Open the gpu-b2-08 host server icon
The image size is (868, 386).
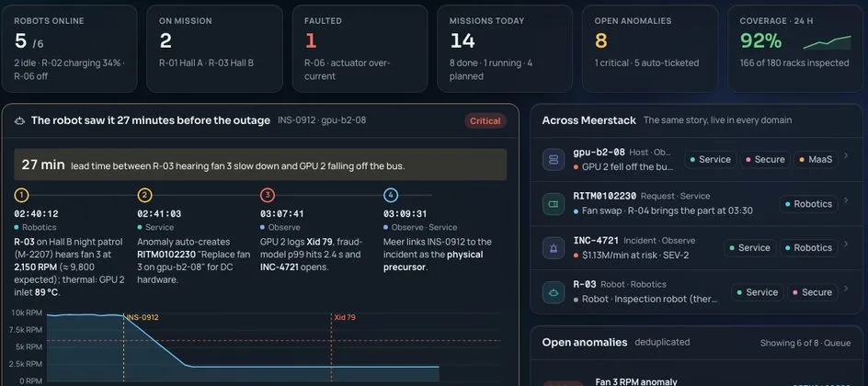click(x=553, y=160)
